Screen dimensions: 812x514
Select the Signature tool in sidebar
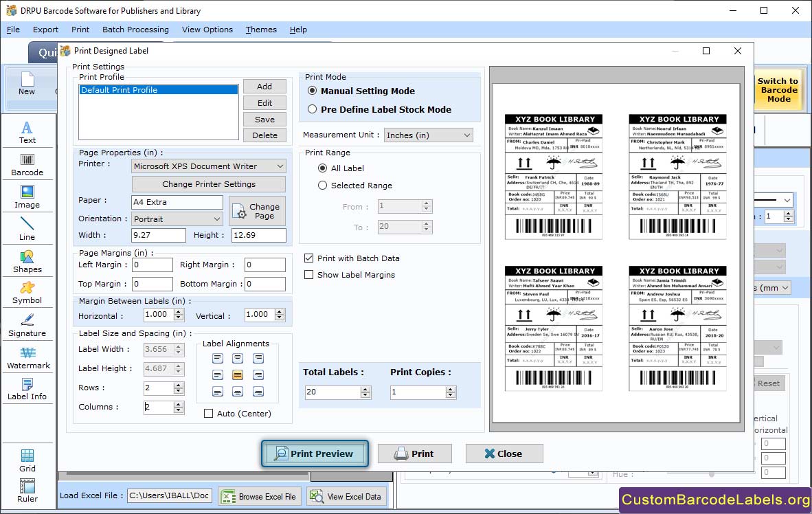[27, 326]
